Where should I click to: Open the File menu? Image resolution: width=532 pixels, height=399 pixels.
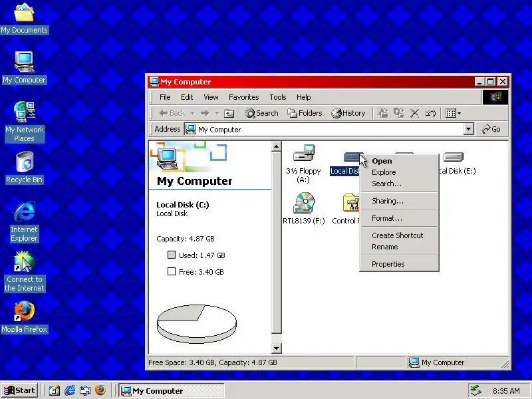[x=165, y=97]
